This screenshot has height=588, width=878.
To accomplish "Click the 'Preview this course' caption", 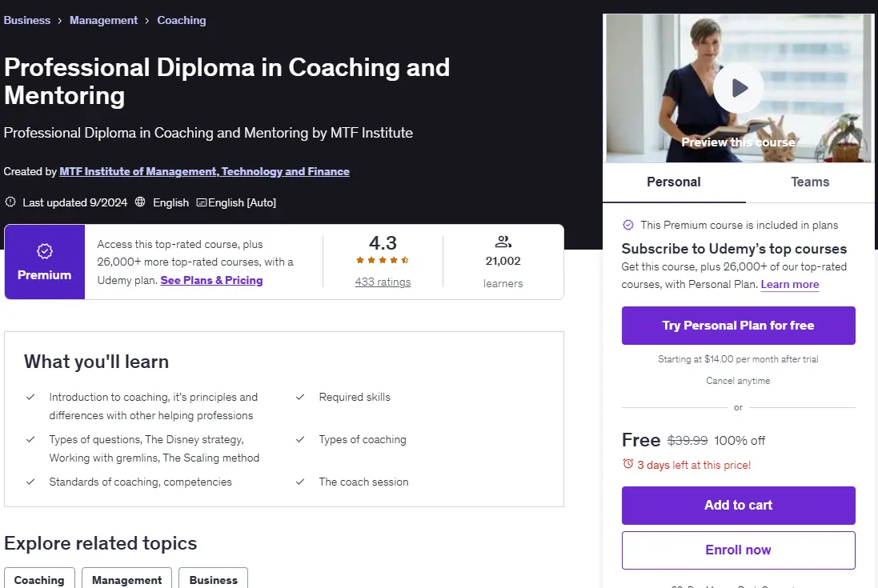I will [x=738, y=142].
